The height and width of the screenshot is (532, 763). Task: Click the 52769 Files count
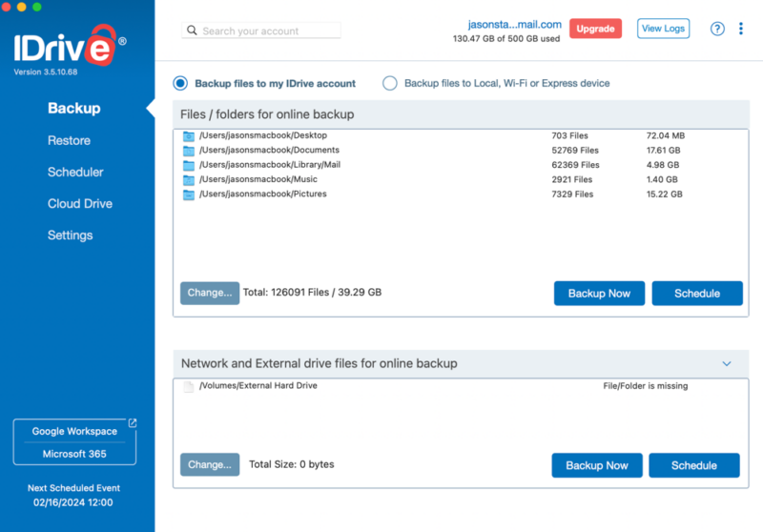pyautogui.click(x=575, y=151)
